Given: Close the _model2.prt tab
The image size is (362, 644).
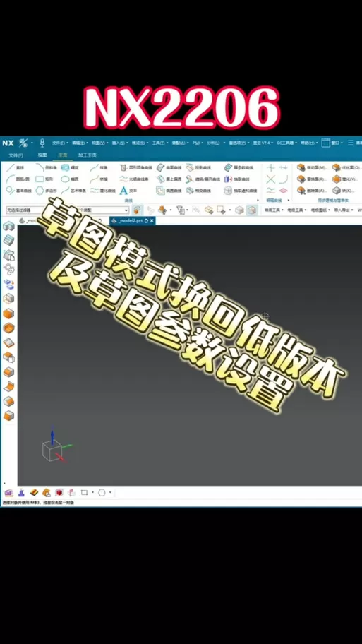Looking at the screenshot, I should (152, 221).
